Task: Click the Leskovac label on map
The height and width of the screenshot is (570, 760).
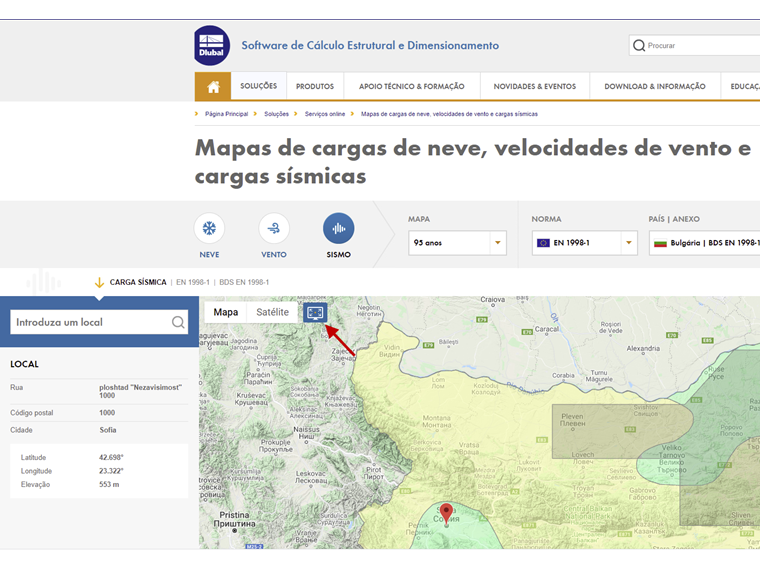Action: pos(311,477)
